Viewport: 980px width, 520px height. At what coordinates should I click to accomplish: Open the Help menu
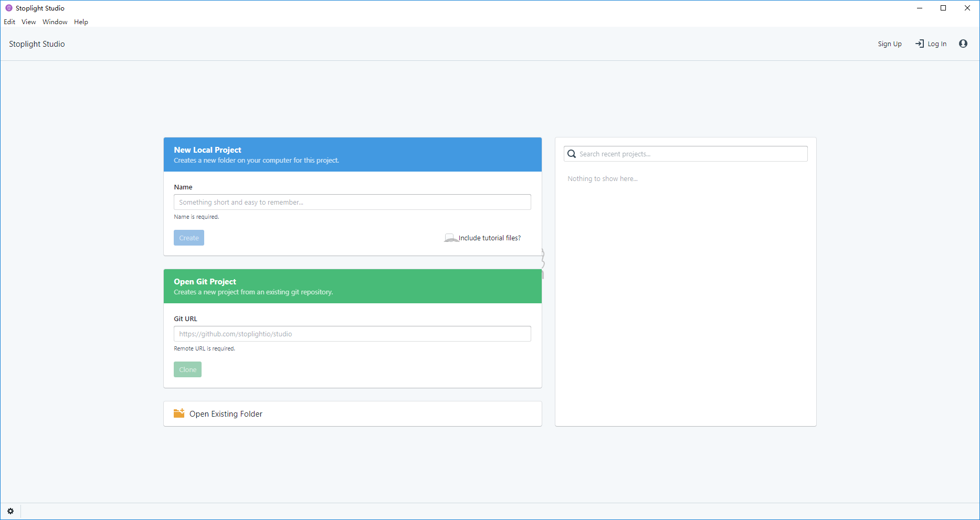pyautogui.click(x=81, y=22)
